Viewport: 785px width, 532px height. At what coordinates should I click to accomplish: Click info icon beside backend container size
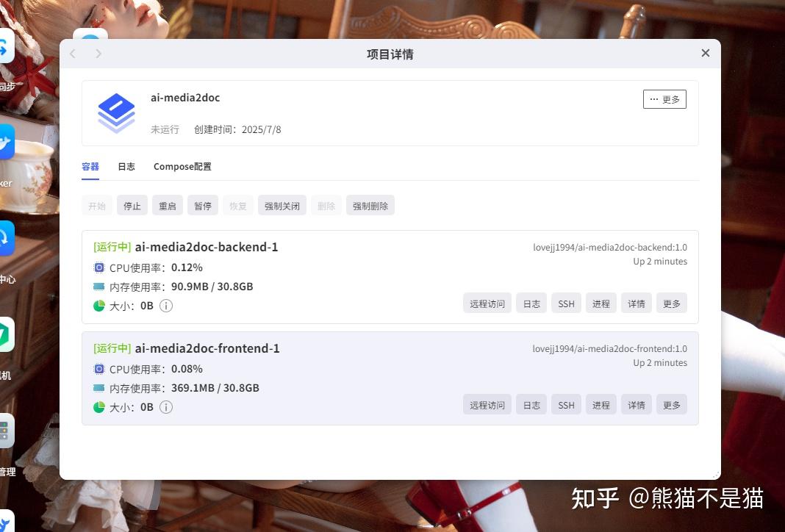click(166, 305)
